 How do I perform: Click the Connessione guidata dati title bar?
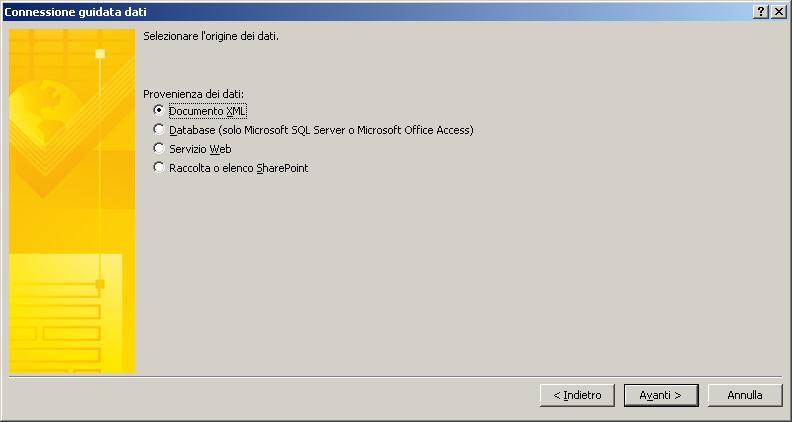pos(376,12)
